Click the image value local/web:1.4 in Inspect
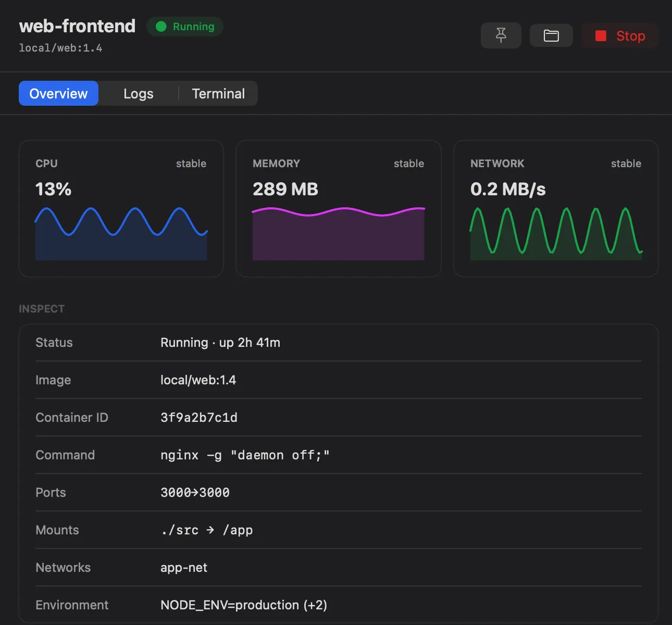Image resolution: width=672 pixels, height=625 pixels. pyautogui.click(x=198, y=380)
